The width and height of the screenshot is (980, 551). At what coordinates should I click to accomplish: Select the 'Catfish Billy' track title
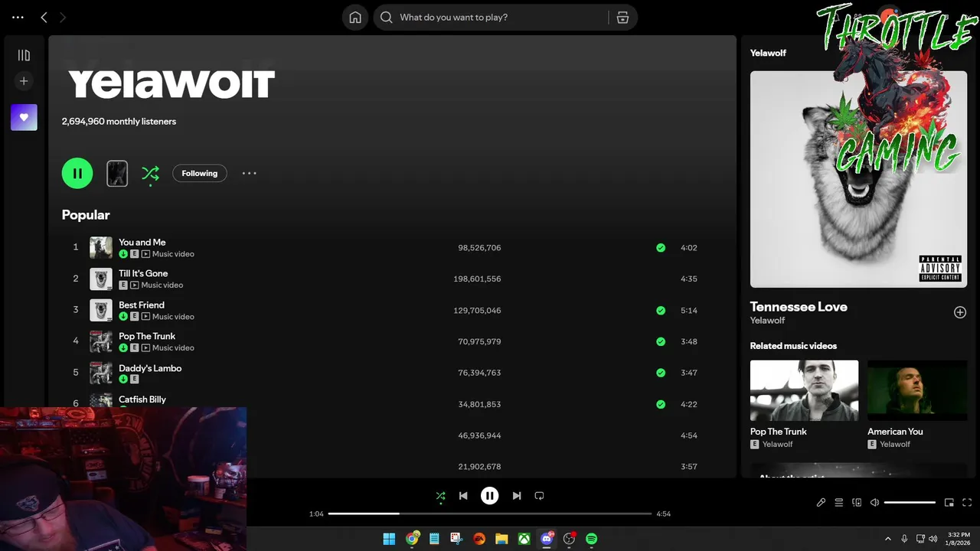pos(142,399)
